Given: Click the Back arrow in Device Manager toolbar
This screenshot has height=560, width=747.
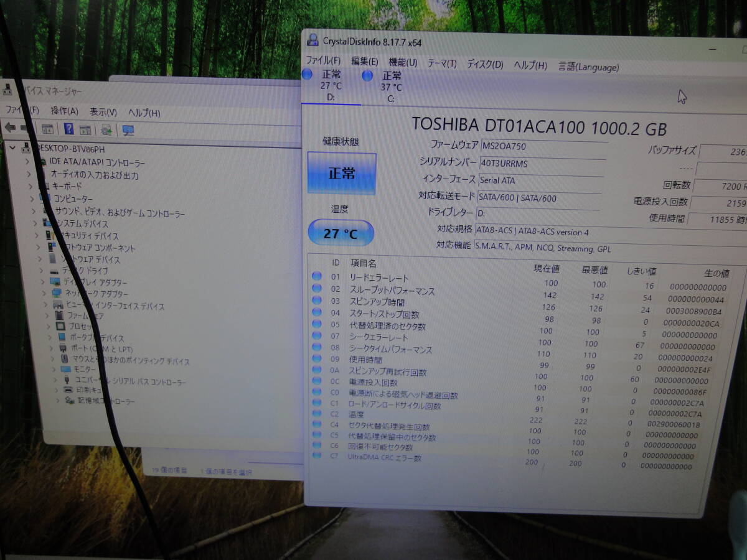Looking at the screenshot, I should [9, 128].
